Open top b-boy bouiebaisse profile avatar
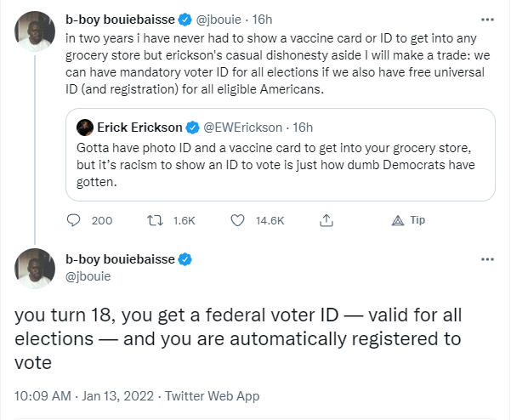The height and width of the screenshot is (420, 511). click(x=35, y=31)
